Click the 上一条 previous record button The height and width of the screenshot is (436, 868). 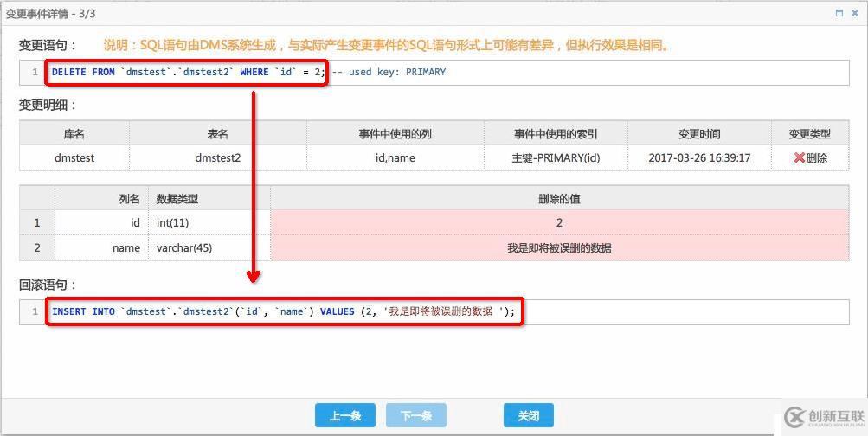click(x=345, y=415)
